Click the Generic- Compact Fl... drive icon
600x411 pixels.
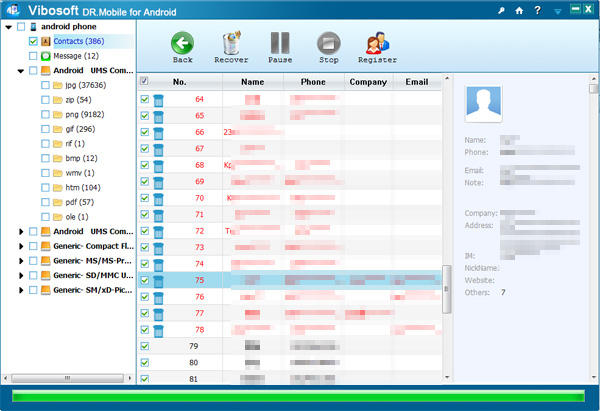[46, 246]
